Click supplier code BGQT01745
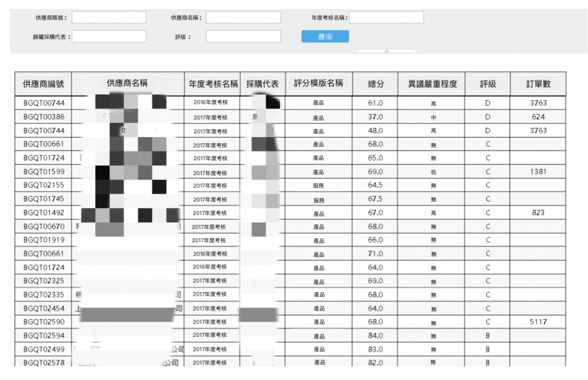This screenshot has width=588, height=380. click(x=44, y=199)
